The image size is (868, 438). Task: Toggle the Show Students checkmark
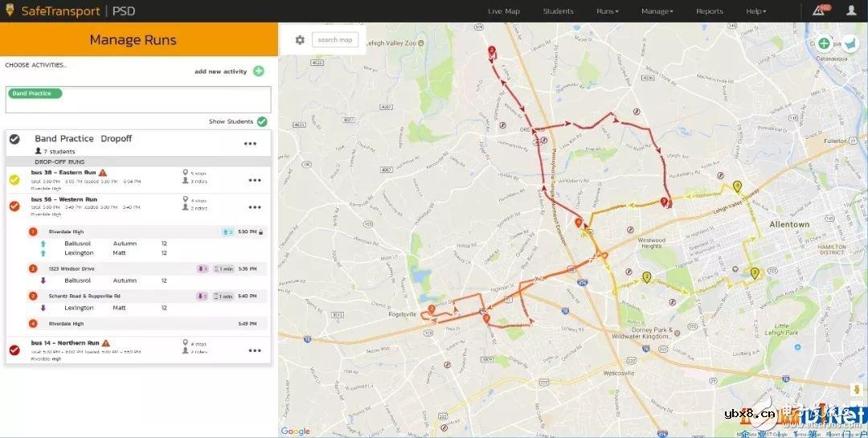pyautogui.click(x=262, y=121)
